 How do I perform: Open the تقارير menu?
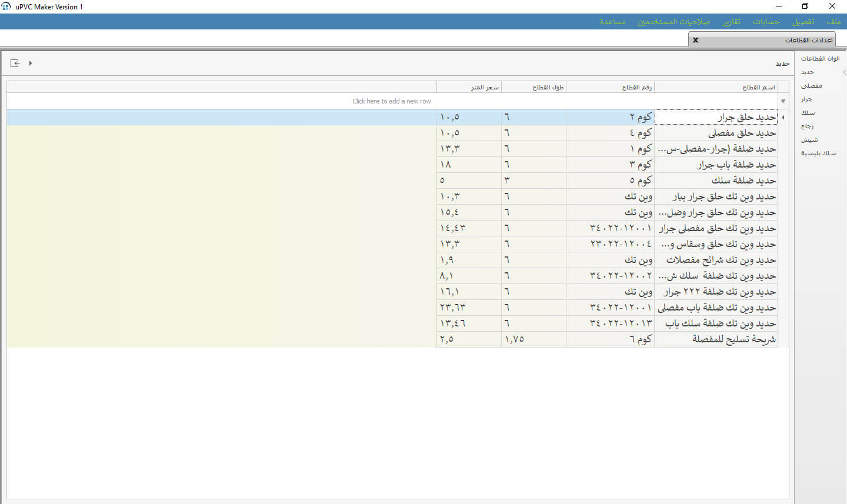732,22
